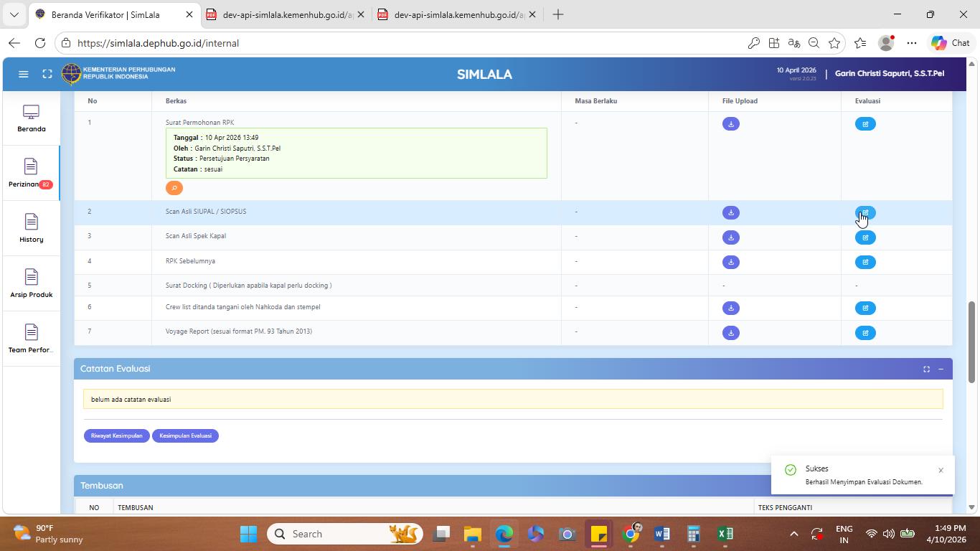Screen dimensions: 980x551
Task: Edit evaluation for RPK Sebelumnya
Action: click(865, 262)
